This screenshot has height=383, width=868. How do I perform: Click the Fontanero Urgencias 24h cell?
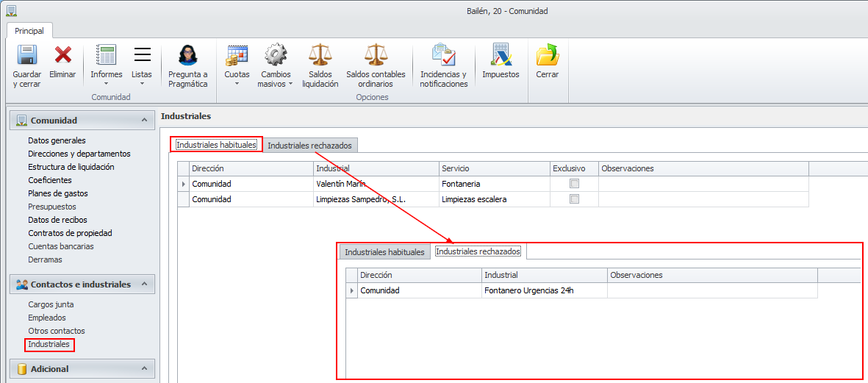545,290
